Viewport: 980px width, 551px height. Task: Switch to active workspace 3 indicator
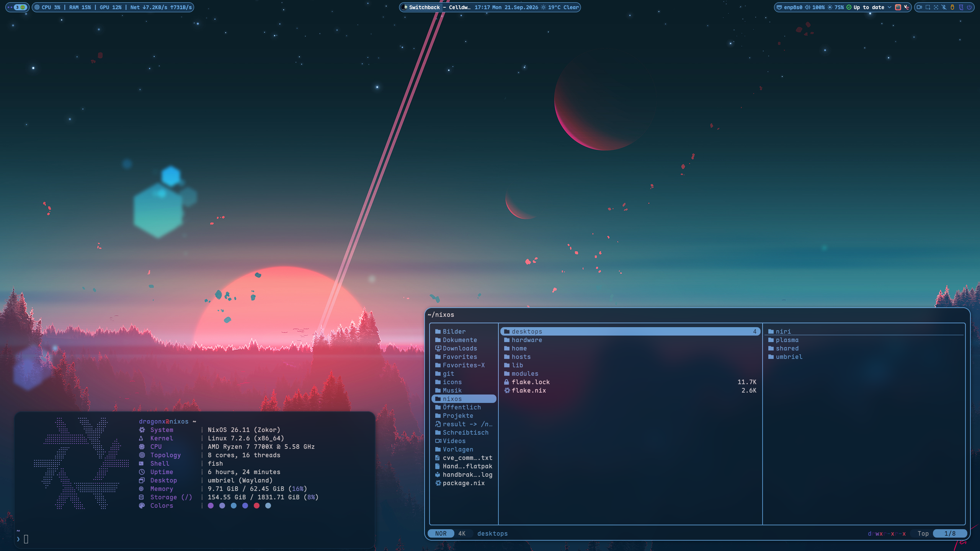20,7
